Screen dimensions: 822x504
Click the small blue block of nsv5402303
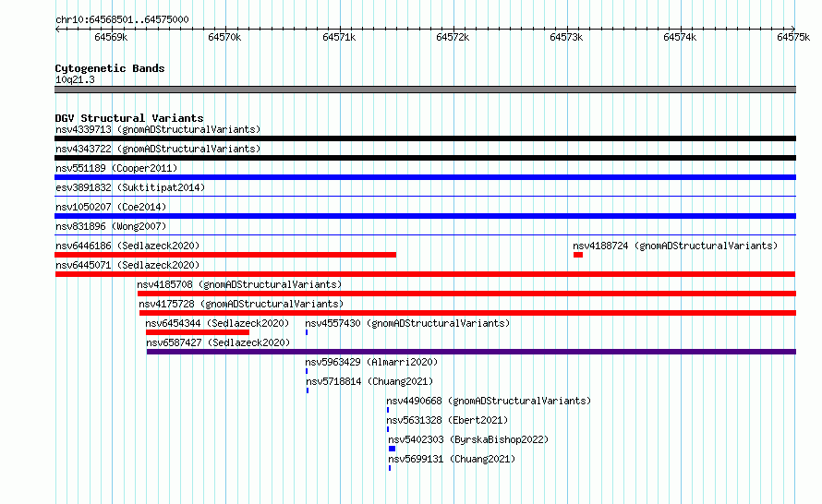click(393, 449)
